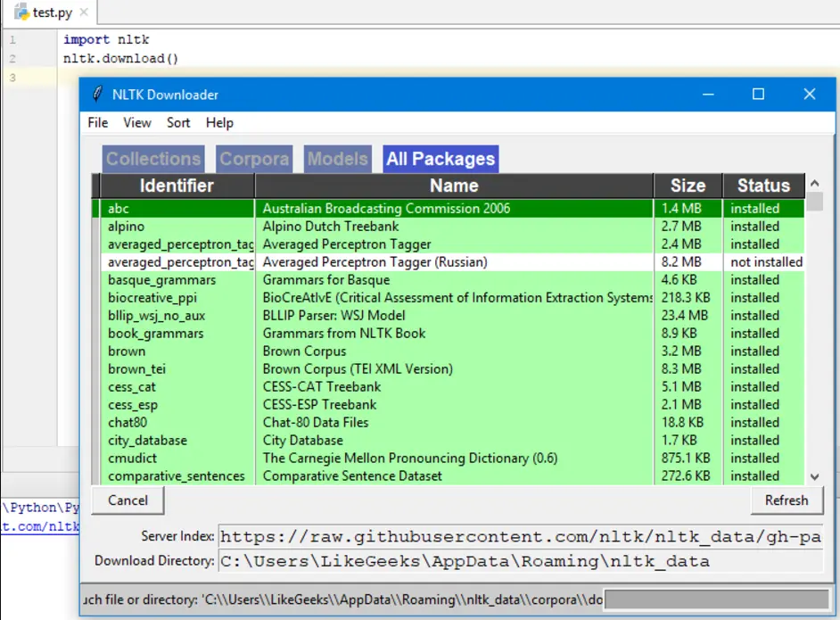Click the test.py Python file icon
The height and width of the screenshot is (620, 840).
(x=21, y=12)
